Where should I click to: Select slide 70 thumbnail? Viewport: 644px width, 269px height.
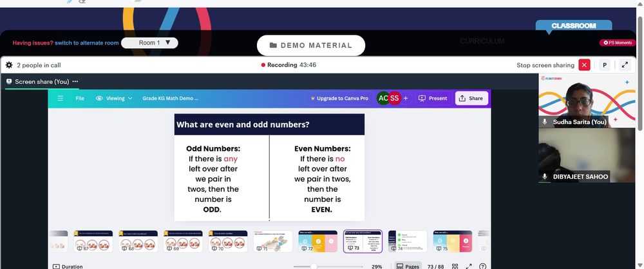click(228, 241)
